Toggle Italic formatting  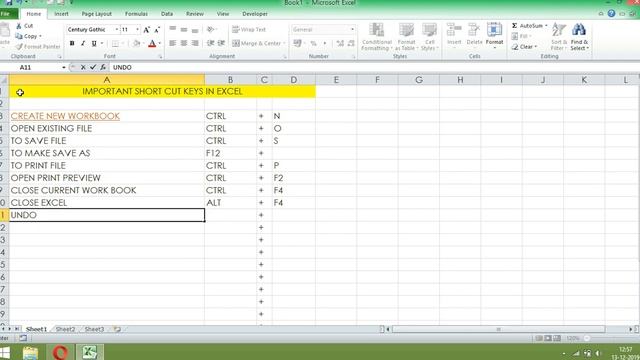point(83,43)
